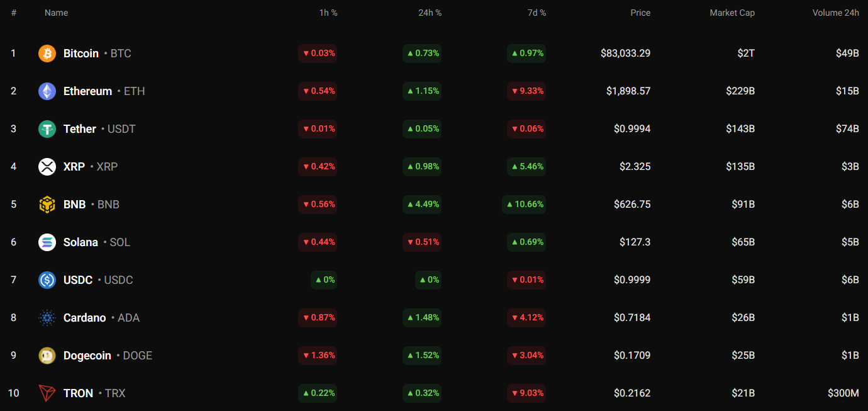Click the Bitcoin coin logo icon
The height and width of the screenshot is (411, 868).
point(47,53)
